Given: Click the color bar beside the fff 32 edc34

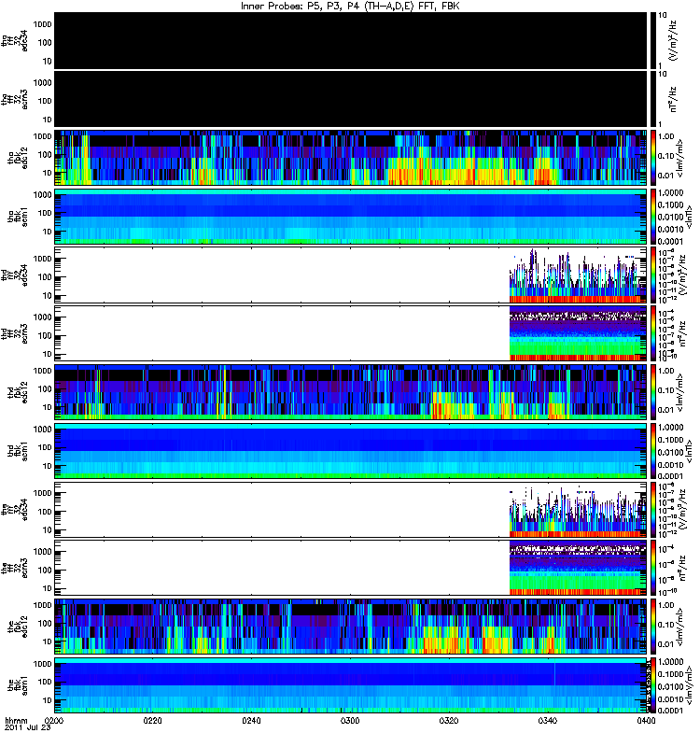Looking at the screenshot, I should [x=653, y=509].
